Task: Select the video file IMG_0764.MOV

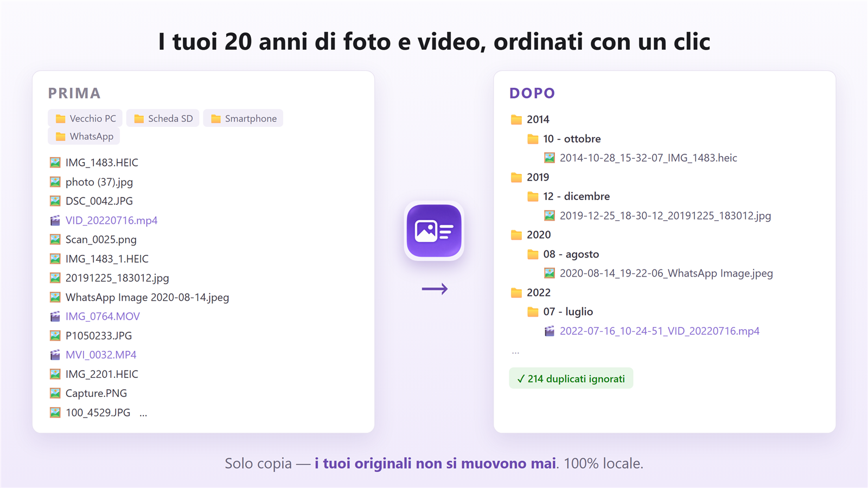Action: (103, 317)
